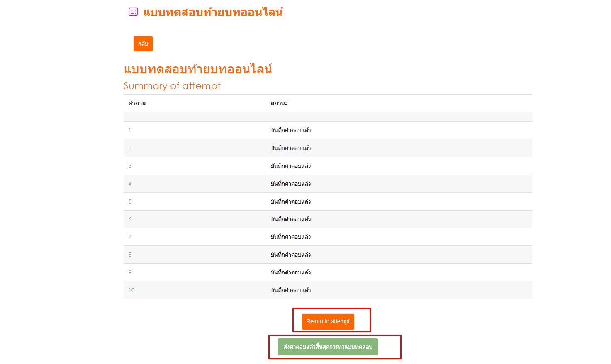This screenshot has width=611, height=364.
Task: Click the saved status text for question 1
Action: [290, 131]
